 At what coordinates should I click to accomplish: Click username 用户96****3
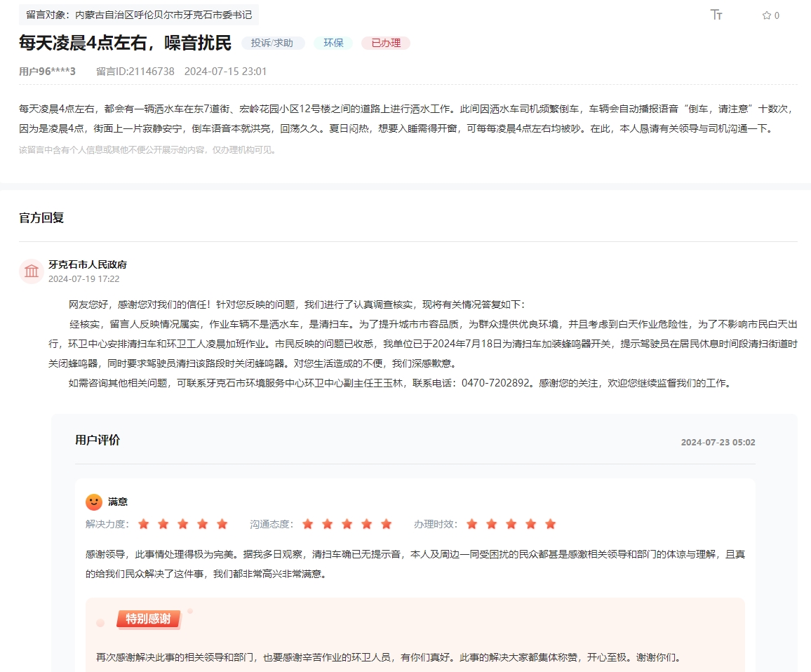[47, 71]
